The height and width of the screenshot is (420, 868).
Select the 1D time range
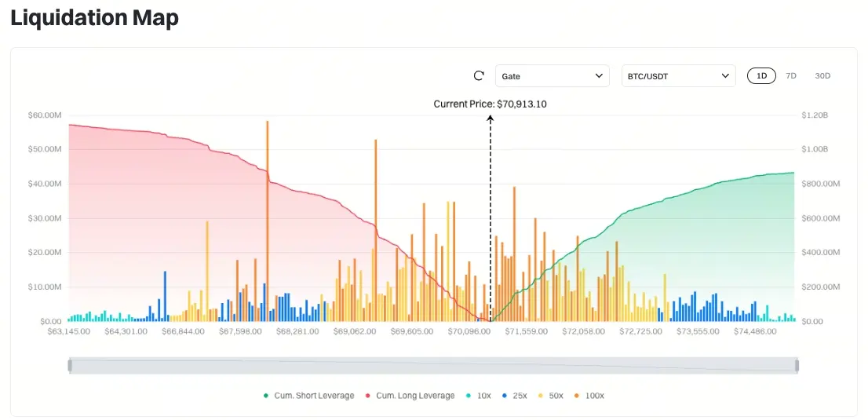pyautogui.click(x=762, y=76)
